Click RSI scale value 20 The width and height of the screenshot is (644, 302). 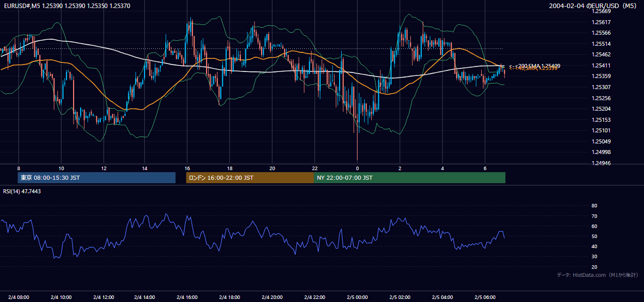pos(594,267)
